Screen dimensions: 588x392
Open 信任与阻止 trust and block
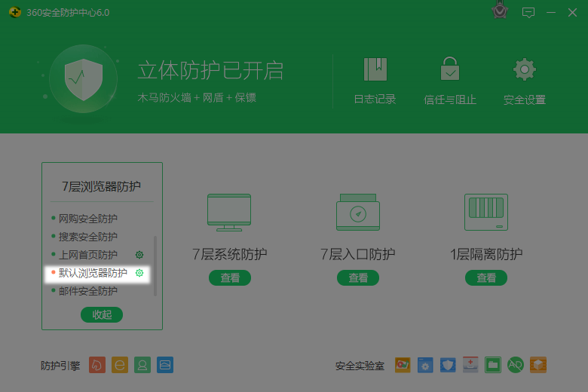[450, 70]
